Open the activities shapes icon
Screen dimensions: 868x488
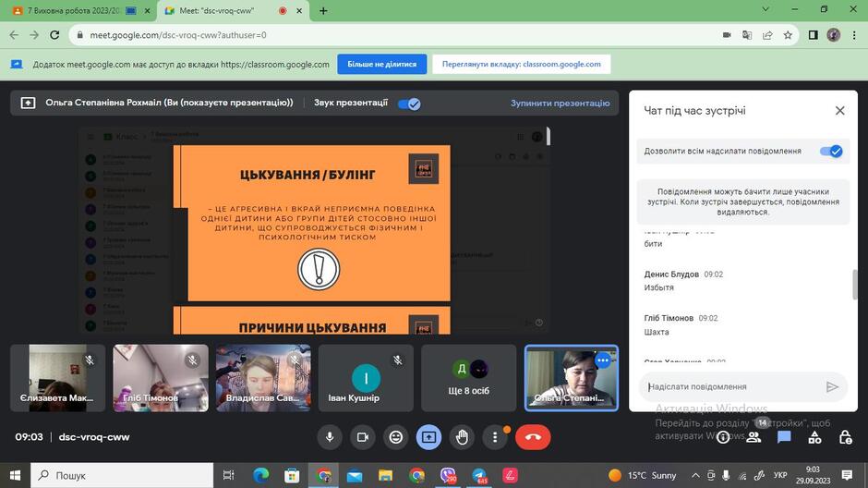814,437
